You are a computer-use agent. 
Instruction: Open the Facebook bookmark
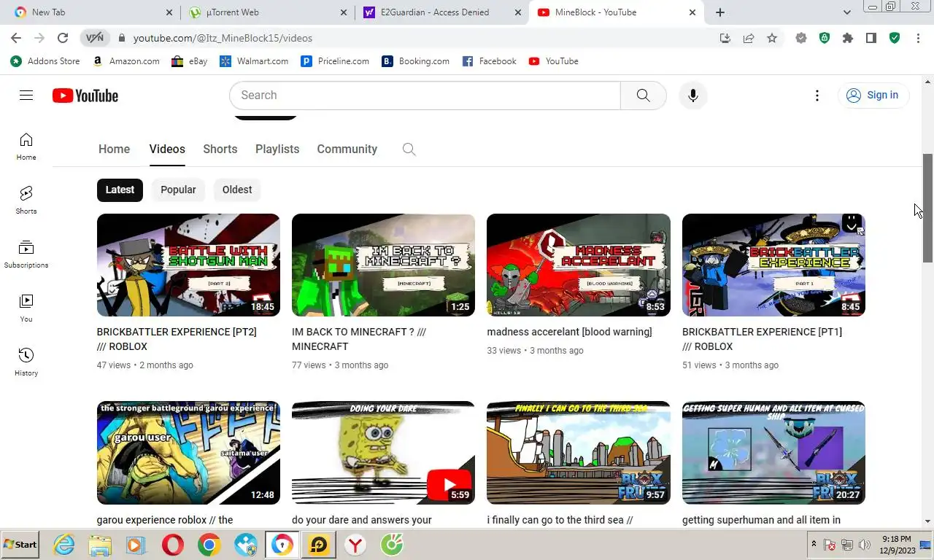490,61
